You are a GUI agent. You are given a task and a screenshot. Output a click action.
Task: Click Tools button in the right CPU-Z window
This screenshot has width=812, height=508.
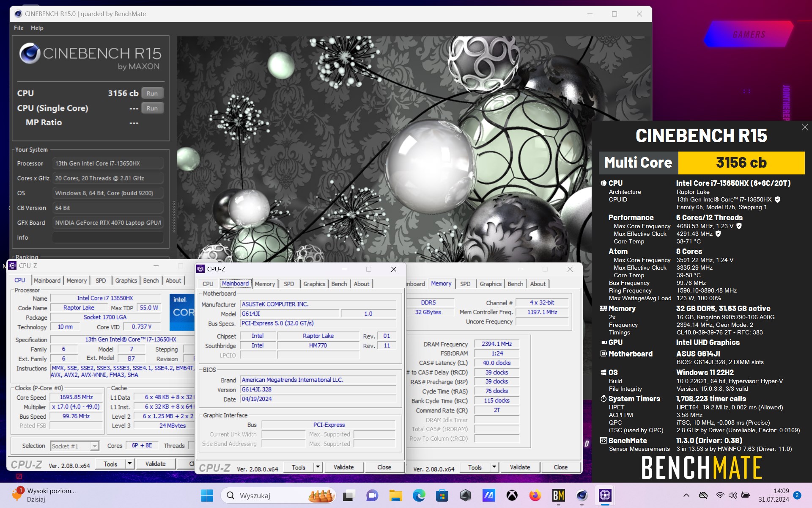pyautogui.click(x=475, y=467)
